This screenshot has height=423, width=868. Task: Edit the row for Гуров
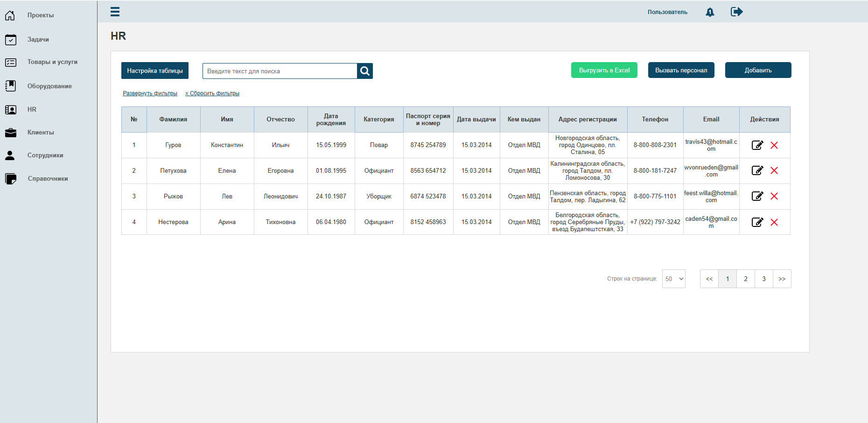pyautogui.click(x=757, y=145)
